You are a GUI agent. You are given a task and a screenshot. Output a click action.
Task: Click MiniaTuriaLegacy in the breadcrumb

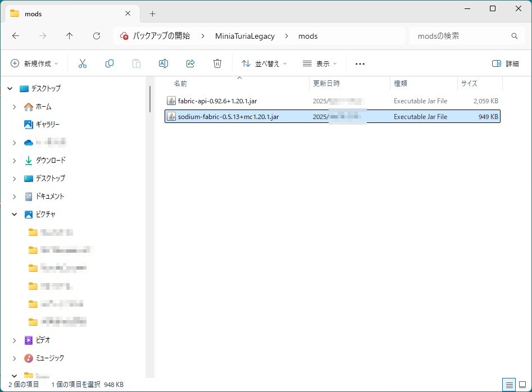244,36
